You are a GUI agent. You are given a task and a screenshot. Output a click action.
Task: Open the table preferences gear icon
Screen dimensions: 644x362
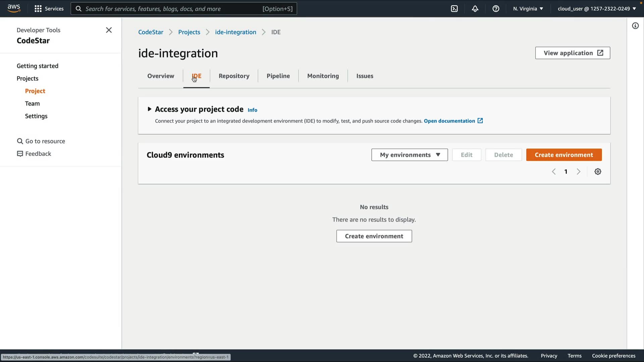(598, 172)
